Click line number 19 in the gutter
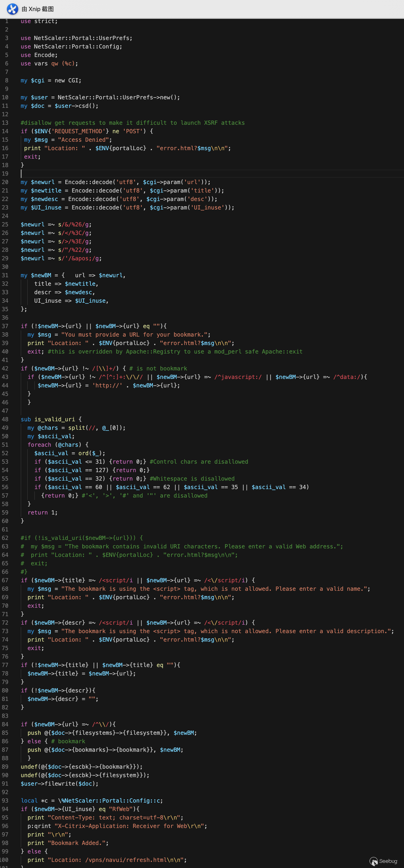Screen dimensions: 404x868 point(5,173)
